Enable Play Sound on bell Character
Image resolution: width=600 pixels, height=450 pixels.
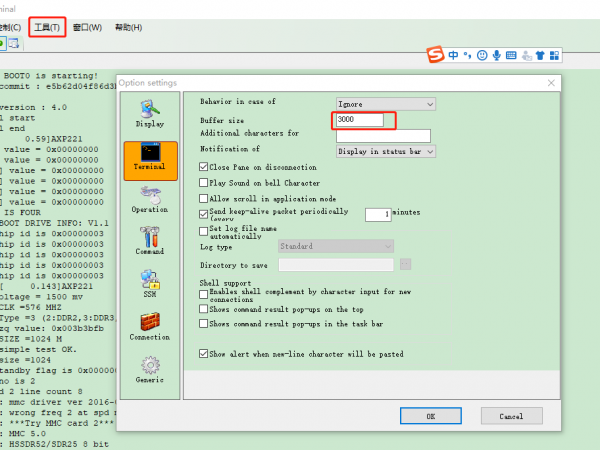pos(204,183)
